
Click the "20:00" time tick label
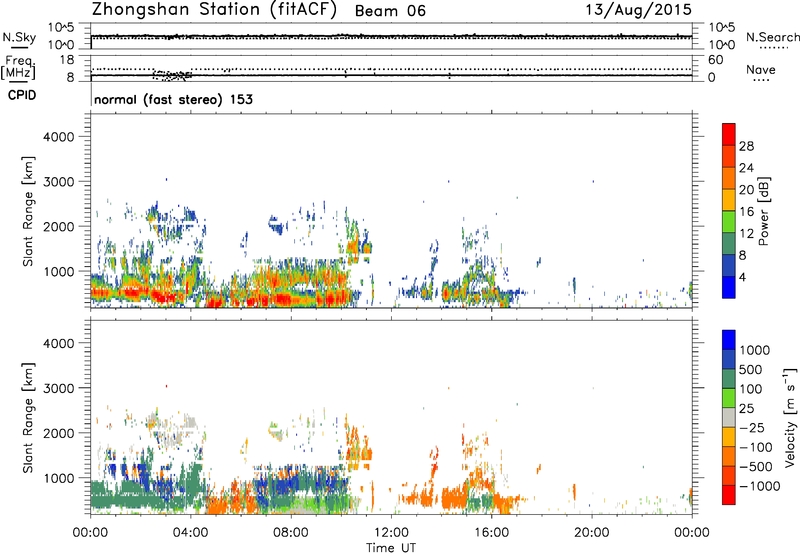tap(592, 533)
